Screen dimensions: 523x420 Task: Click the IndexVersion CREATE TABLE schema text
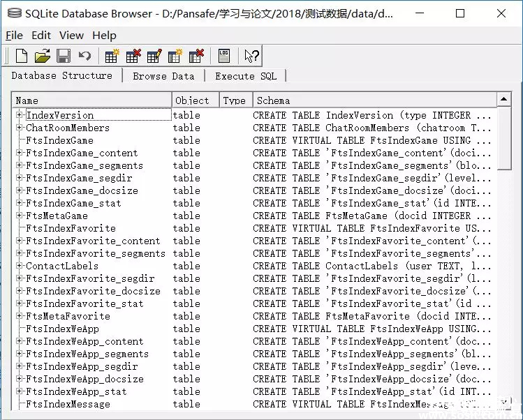(372, 115)
